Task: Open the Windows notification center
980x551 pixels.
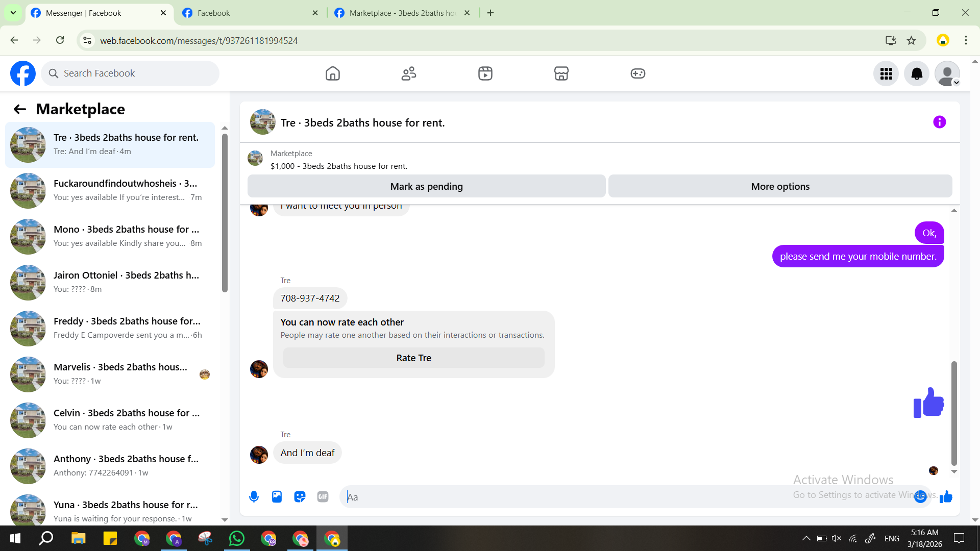Action: (959, 538)
